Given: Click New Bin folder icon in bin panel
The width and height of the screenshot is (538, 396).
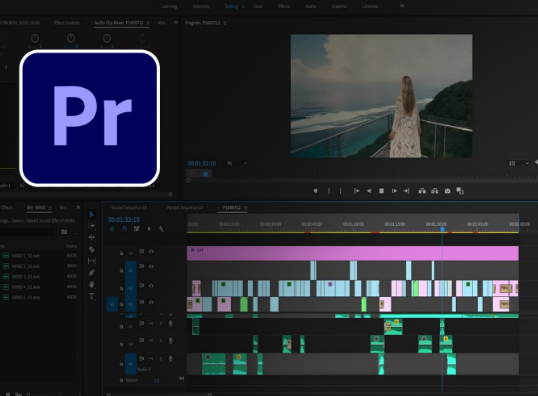Looking at the screenshot, I should coord(64,232).
